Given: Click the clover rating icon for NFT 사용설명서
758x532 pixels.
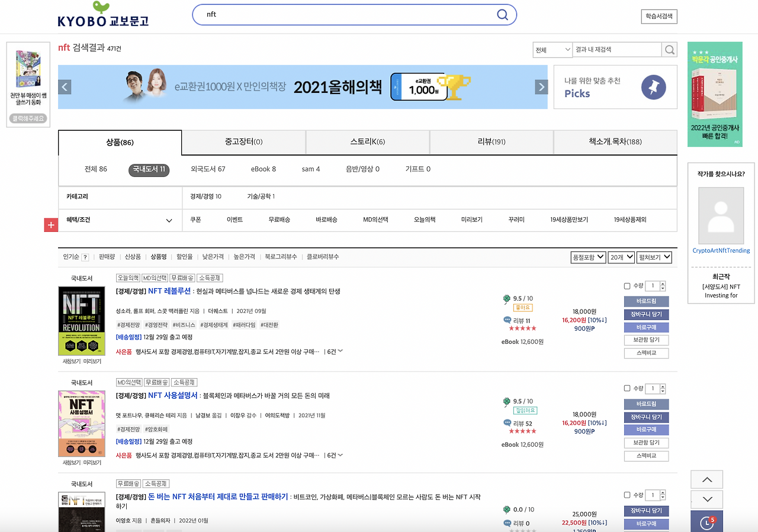Looking at the screenshot, I should coord(507,401).
